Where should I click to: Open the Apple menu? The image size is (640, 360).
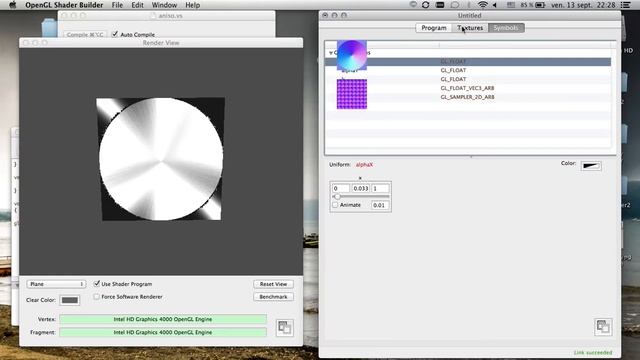(x=12, y=5)
